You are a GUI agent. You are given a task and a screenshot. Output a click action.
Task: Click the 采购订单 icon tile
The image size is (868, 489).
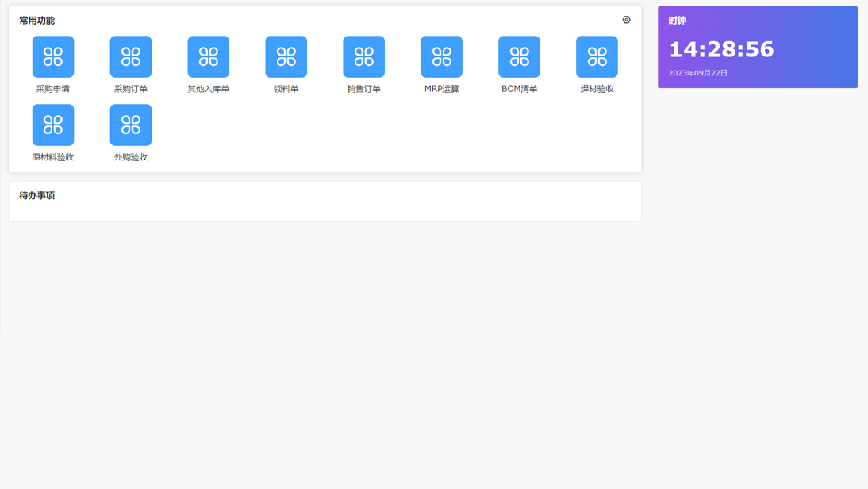coord(131,56)
